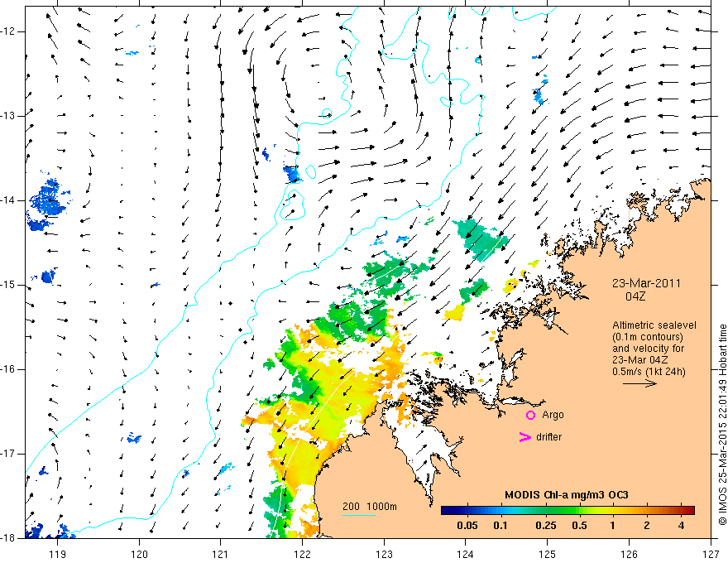The image size is (728, 563).
Task: Click the 'Argo' legend label
Action: coord(553,415)
